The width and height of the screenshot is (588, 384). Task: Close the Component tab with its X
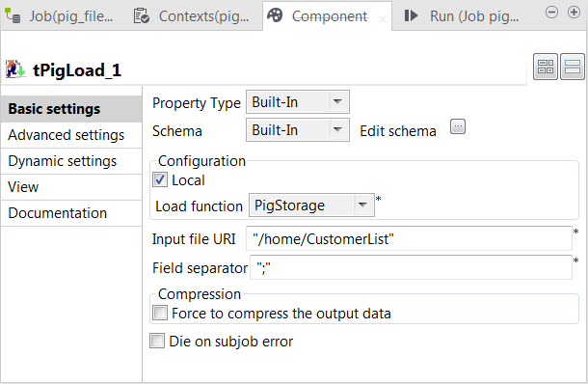383,18
